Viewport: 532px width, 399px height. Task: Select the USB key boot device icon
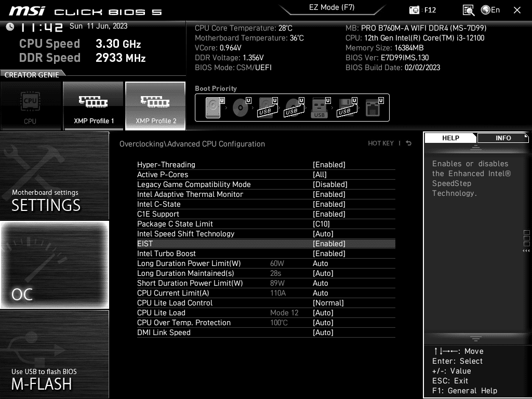(x=320, y=108)
